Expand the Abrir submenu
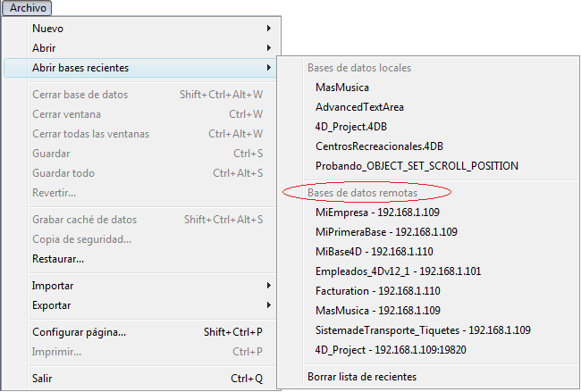 (x=45, y=48)
